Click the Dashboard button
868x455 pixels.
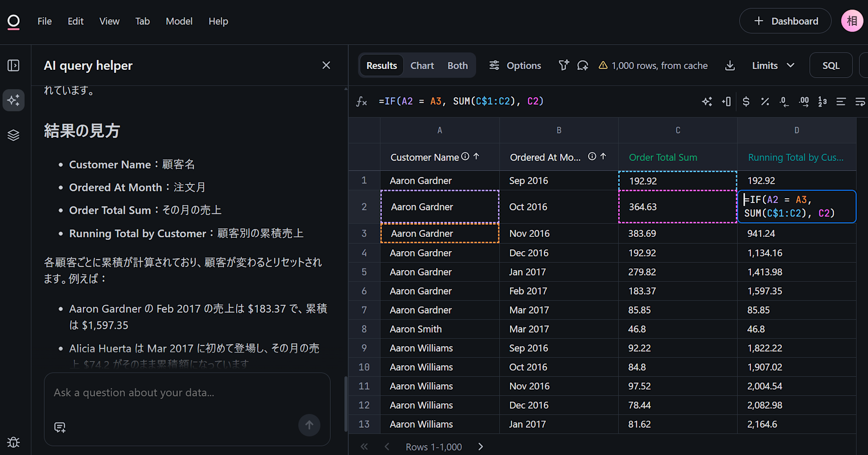[x=786, y=21]
